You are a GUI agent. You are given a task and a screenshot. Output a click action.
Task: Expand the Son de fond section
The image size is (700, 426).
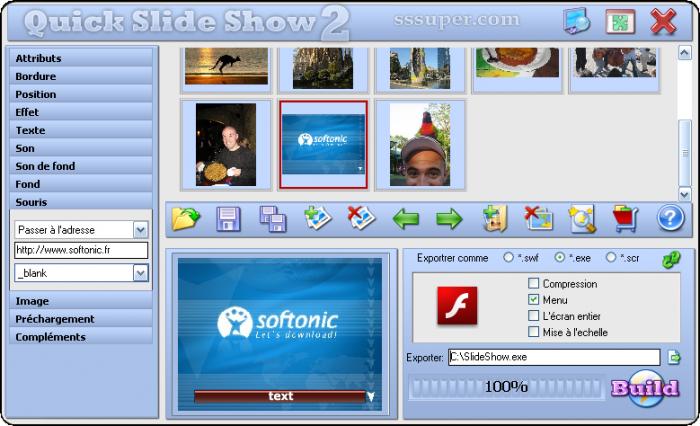[81, 166]
